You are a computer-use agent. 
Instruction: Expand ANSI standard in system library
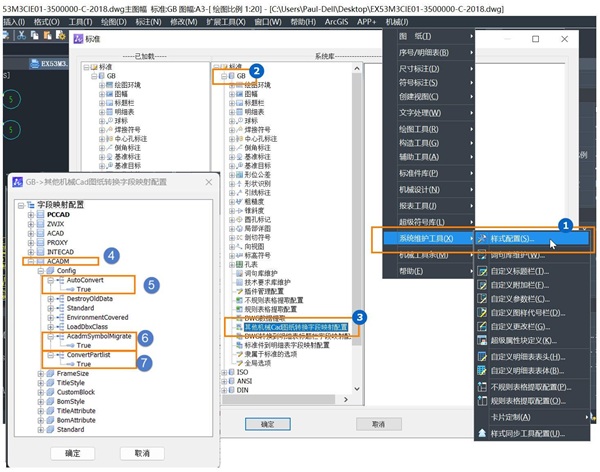(224, 381)
